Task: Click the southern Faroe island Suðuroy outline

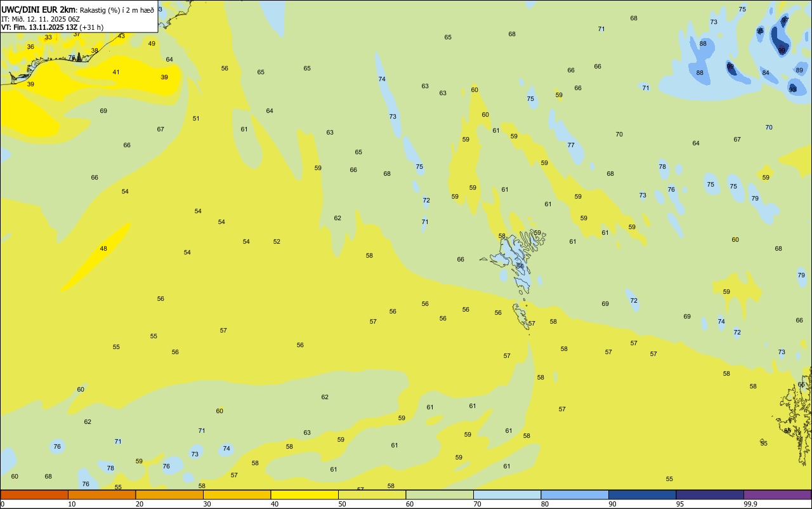Action: [522, 315]
